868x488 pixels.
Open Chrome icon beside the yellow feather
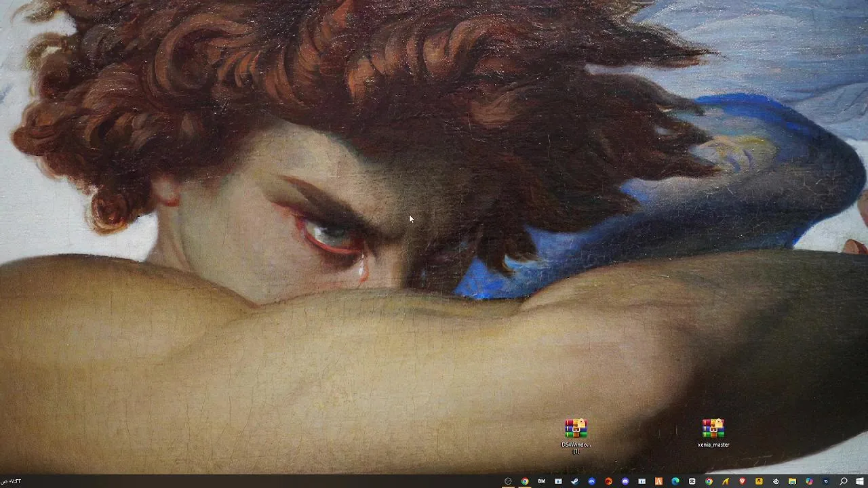[x=709, y=481]
